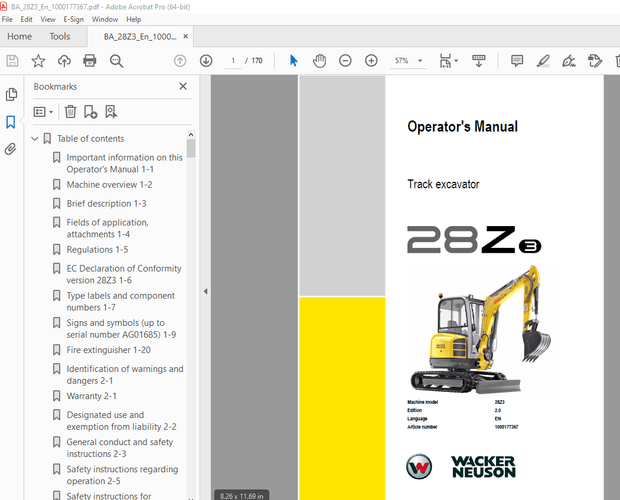Viewport: 620px width, 500px height.
Task: Click the read mode keyboard-arrow icon
Action: (x=479, y=61)
